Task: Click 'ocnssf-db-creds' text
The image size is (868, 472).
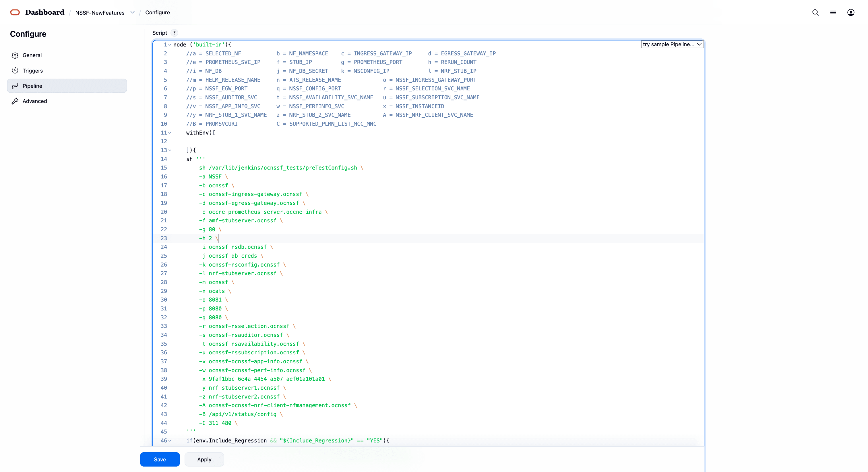Action: click(233, 256)
